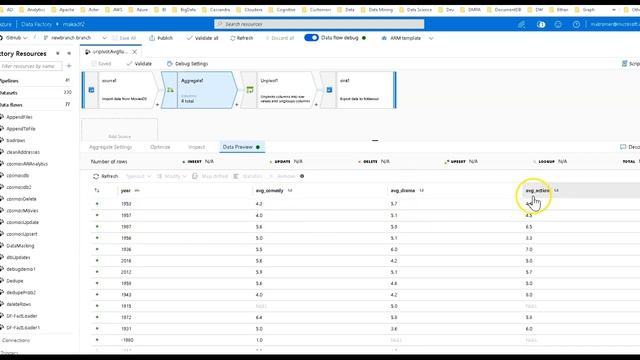Click the Add Source box
640x360 pixels.
pos(120,130)
